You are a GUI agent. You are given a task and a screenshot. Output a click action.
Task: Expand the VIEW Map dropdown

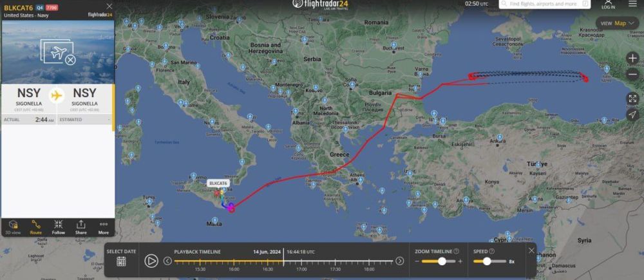(618, 23)
